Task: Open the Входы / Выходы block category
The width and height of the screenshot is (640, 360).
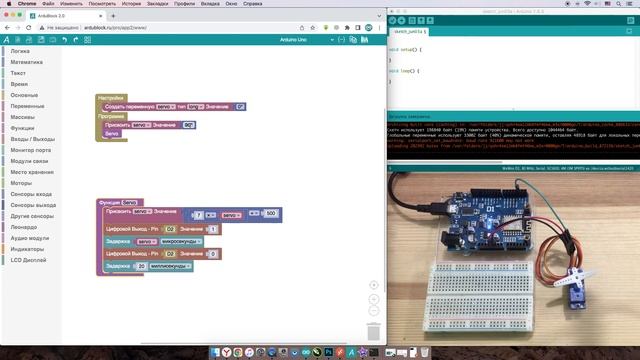Action: click(33, 139)
